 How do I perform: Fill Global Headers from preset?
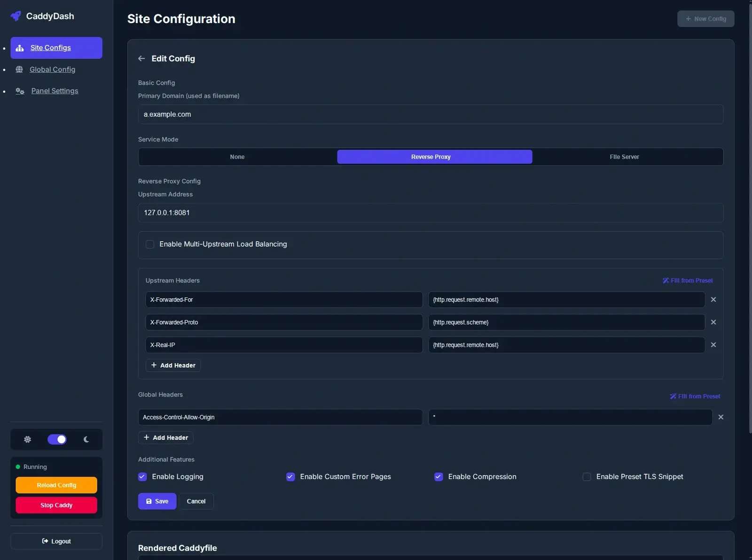coord(695,397)
